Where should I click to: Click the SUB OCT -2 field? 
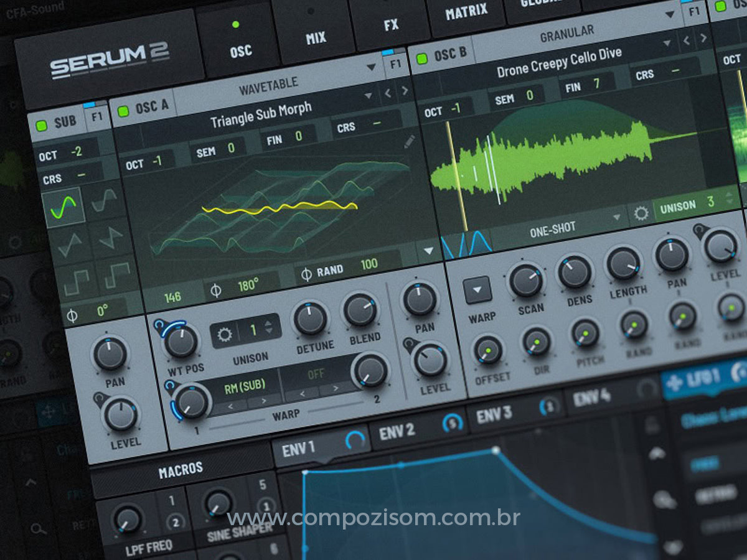coord(68,152)
